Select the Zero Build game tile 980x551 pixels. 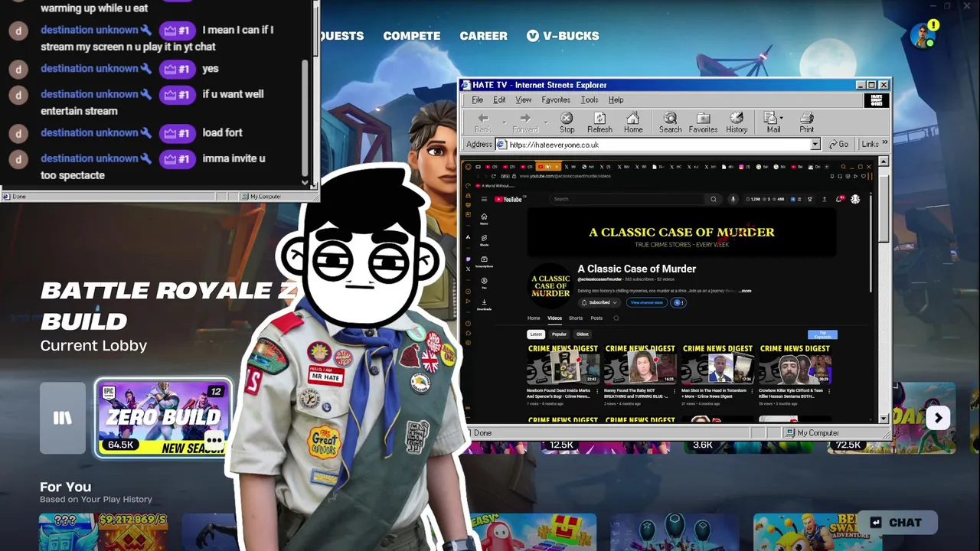(163, 418)
